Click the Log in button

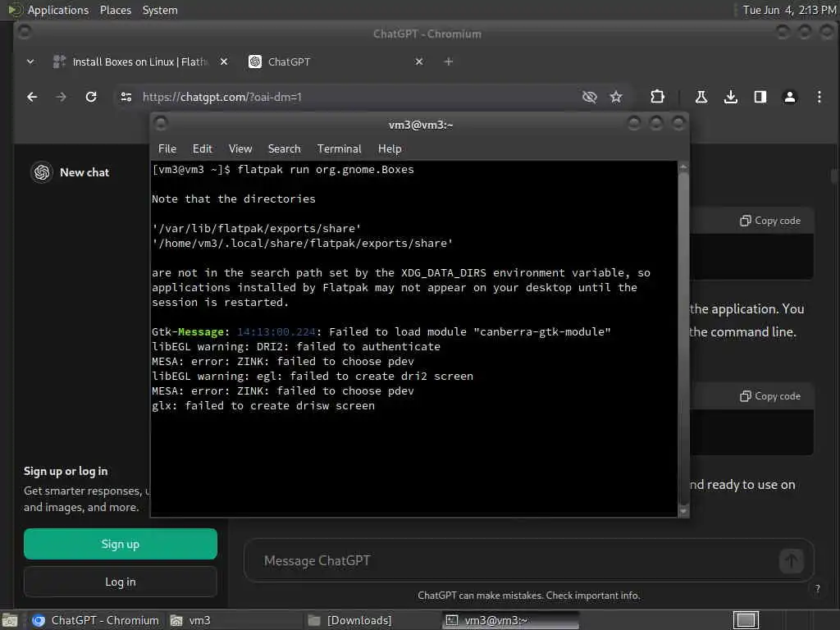121,582
